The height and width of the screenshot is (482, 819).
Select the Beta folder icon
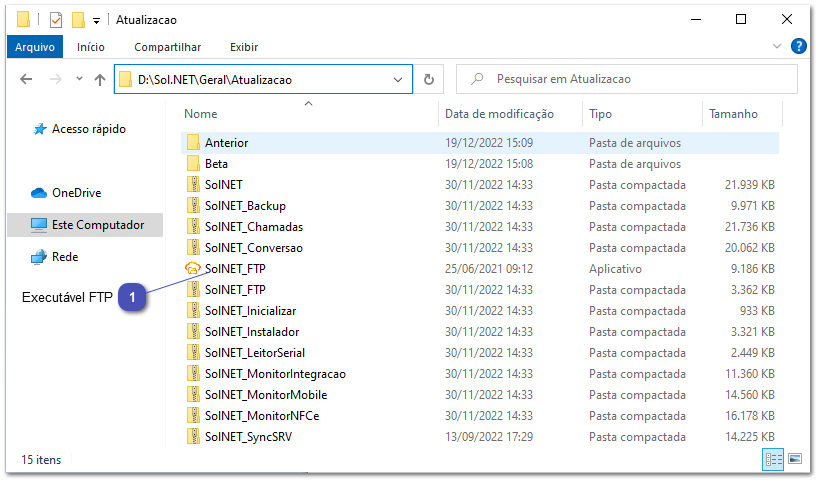click(193, 163)
